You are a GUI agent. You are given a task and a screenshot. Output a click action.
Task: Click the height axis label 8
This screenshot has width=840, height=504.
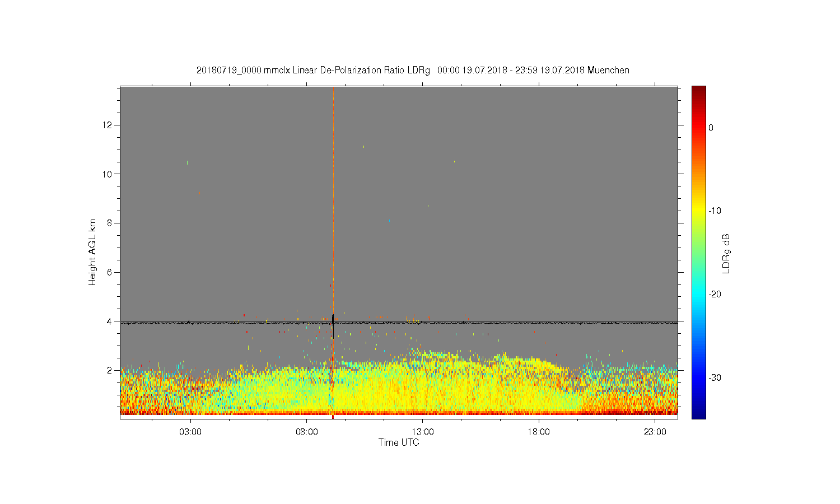coord(110,223)
